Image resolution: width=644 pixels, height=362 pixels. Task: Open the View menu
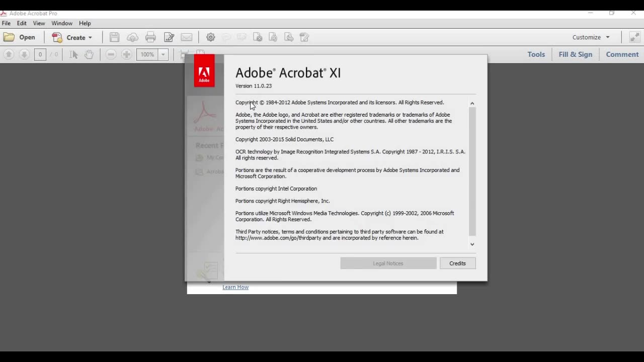[39, 23]
